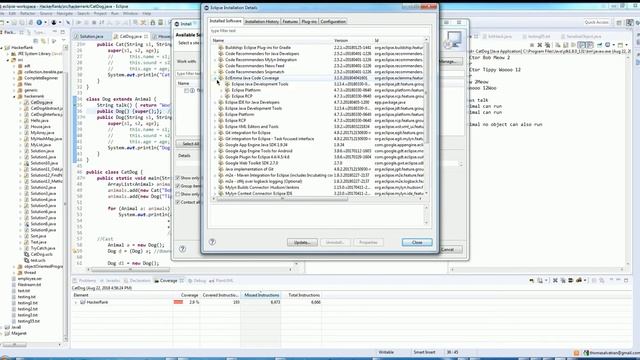Expand the Mylyn Builds Connector Hudson/Jenkins row
Viewport: 640px width, 360px height.
215,187
